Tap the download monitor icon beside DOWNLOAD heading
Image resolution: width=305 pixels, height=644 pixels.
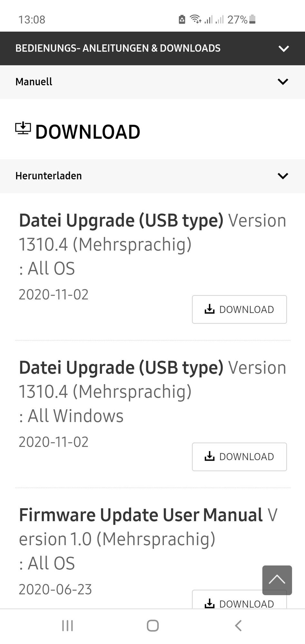click(23, 128)
